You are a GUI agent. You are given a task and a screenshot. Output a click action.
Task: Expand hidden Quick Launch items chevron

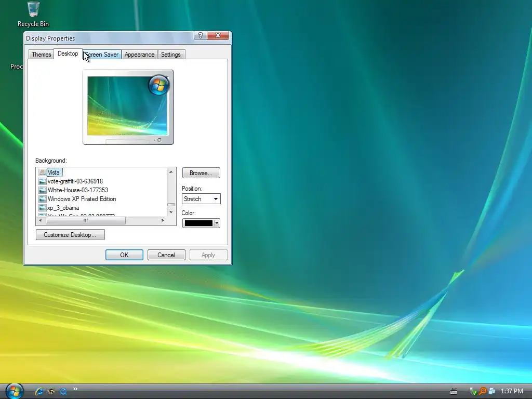pos(75,389)
